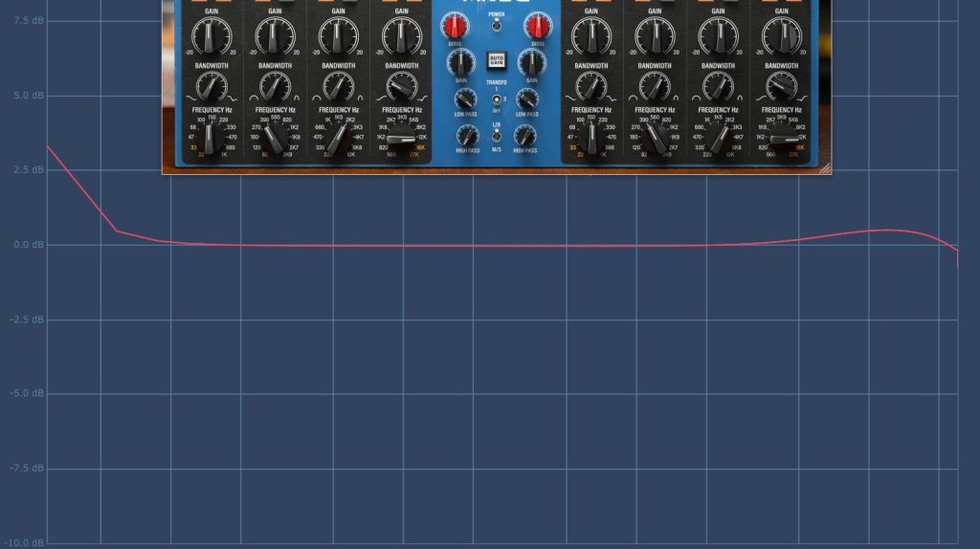Toggle the L/R to M/S mode switch

[496, 135]
